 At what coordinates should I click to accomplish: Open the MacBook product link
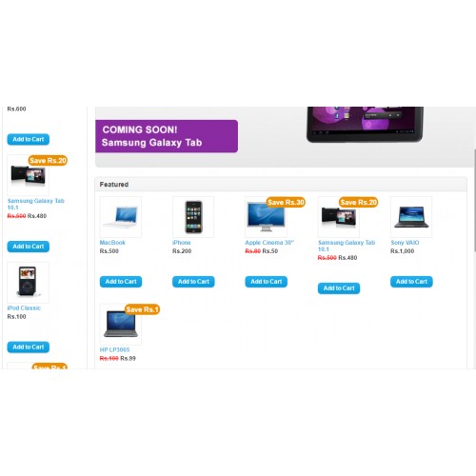coord(112,243)
